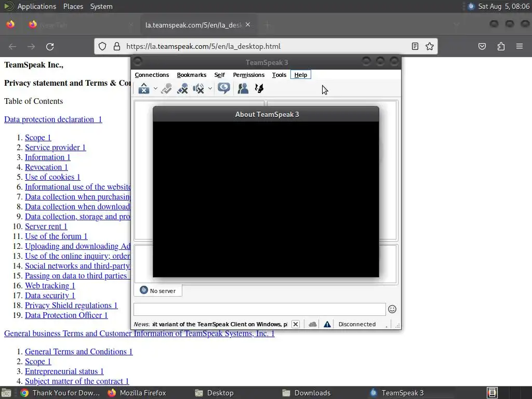Open the contacts icon in TeamSpeak toolbar
Viewport: 532px width, 399px height.
(243, 88)
